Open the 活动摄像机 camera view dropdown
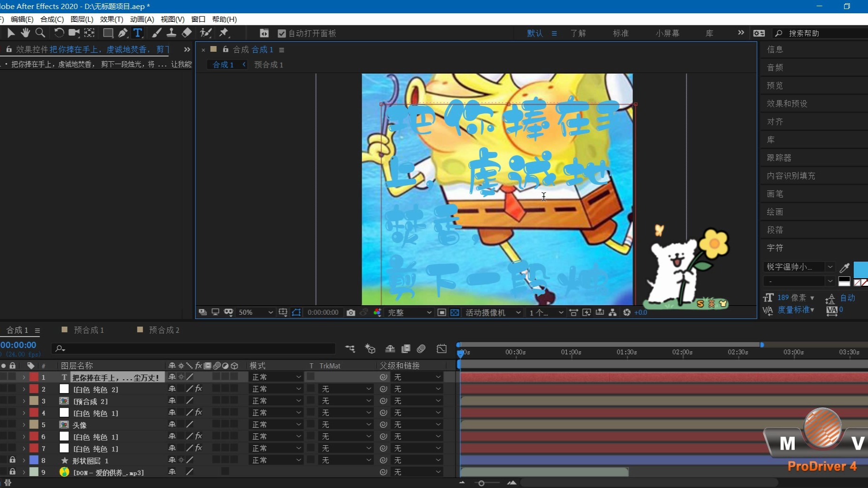Screen dimensions: 868x488 tap(493, 312)
